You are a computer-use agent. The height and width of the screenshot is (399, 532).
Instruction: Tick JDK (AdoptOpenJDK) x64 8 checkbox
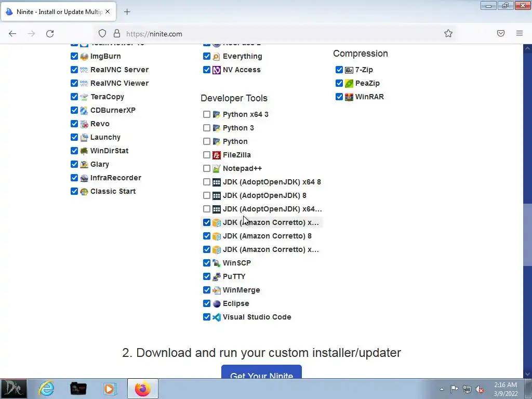[207, 182]
